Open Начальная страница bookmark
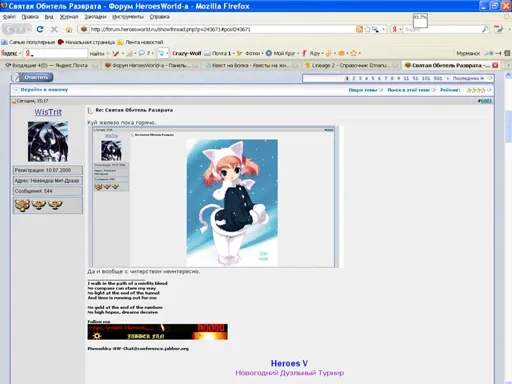This screenshot has width=512, height=384. [x=86, y=42]
